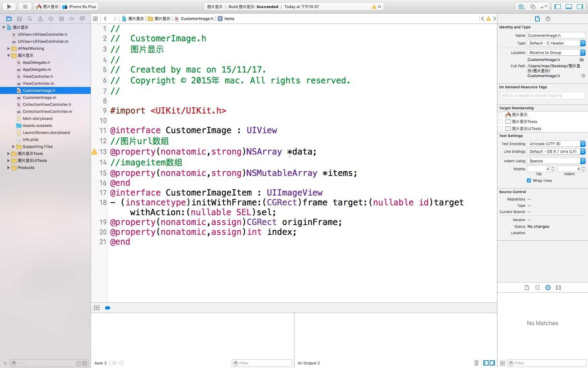The width and height of the screenshot is (588, 368).
Task: Show the Assistant editor
Action: [x=532, y=6]
